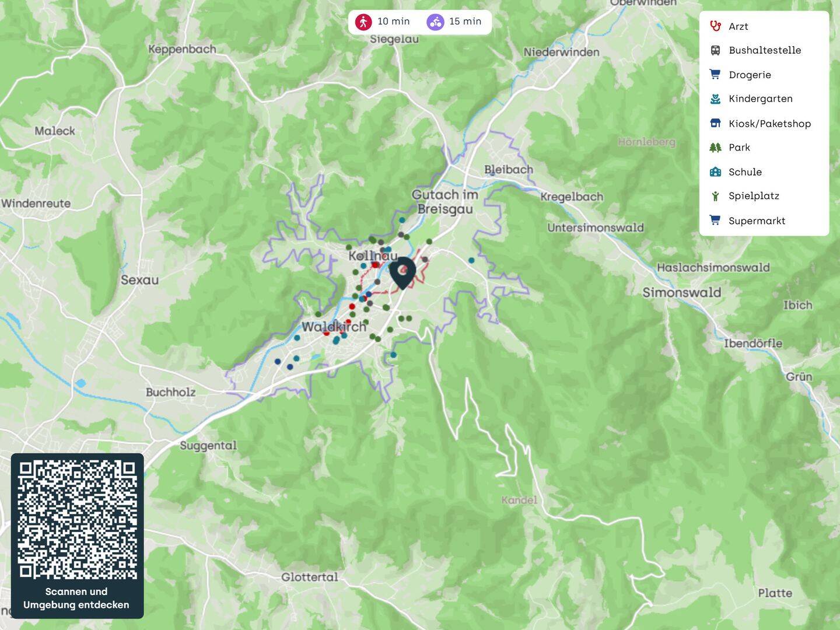840x630 pixels.
Task: Click the QR code image
Action: coord(77,519)
